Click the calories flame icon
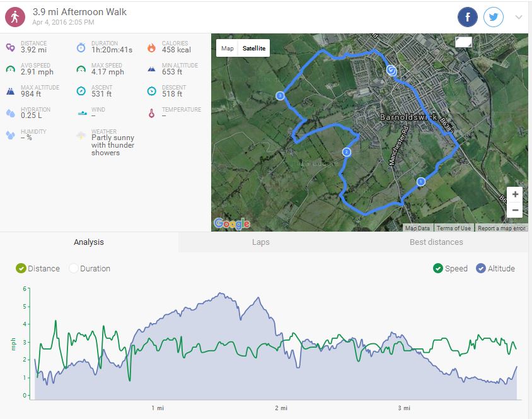The width and height of the screenshot is (532, 419). pos(151,47)
